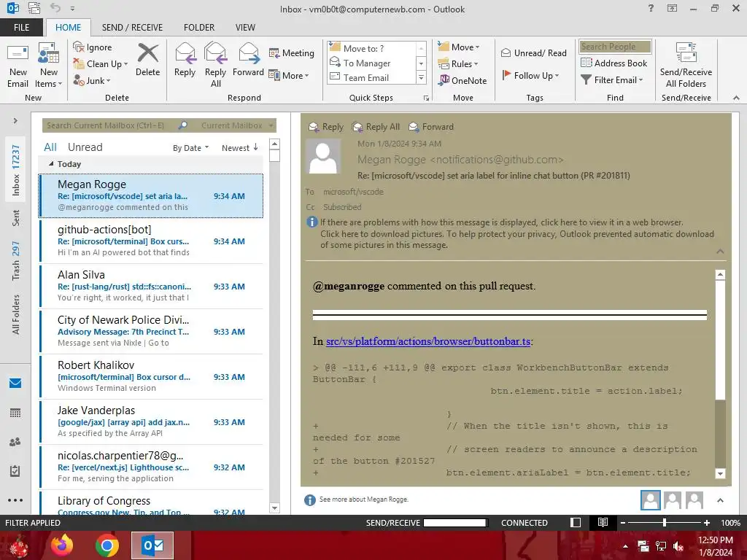
Task: Open the Address Book
Action: tap(614, 63)
